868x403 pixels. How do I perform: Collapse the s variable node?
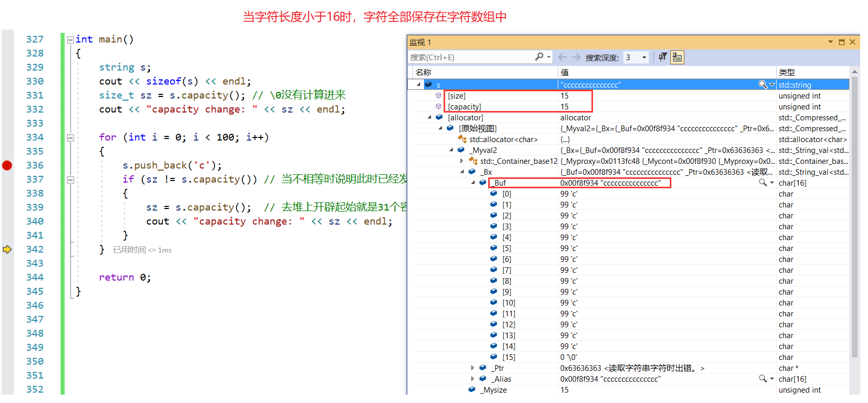coord(419,85)
